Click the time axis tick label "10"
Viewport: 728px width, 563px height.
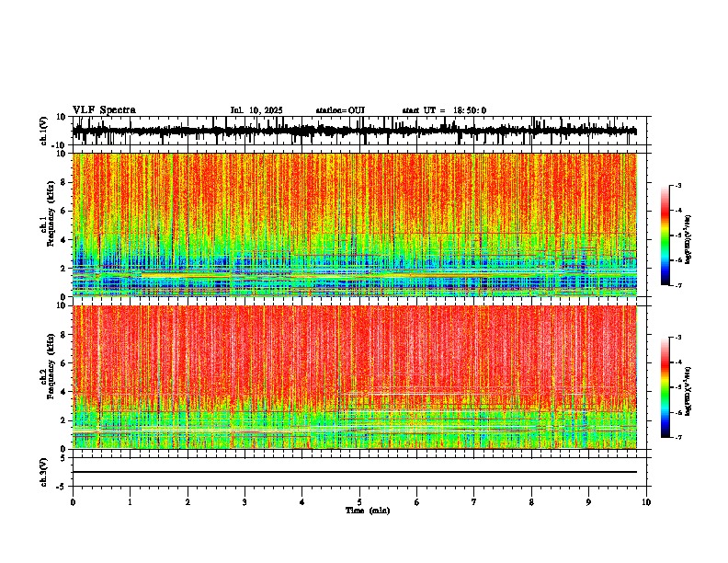(x=646, y=502)
